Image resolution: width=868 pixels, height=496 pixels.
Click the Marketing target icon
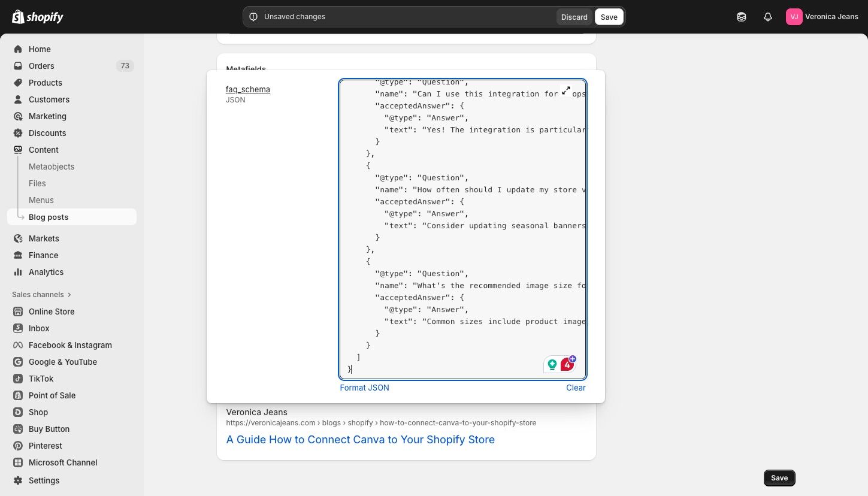pos(18,116)
